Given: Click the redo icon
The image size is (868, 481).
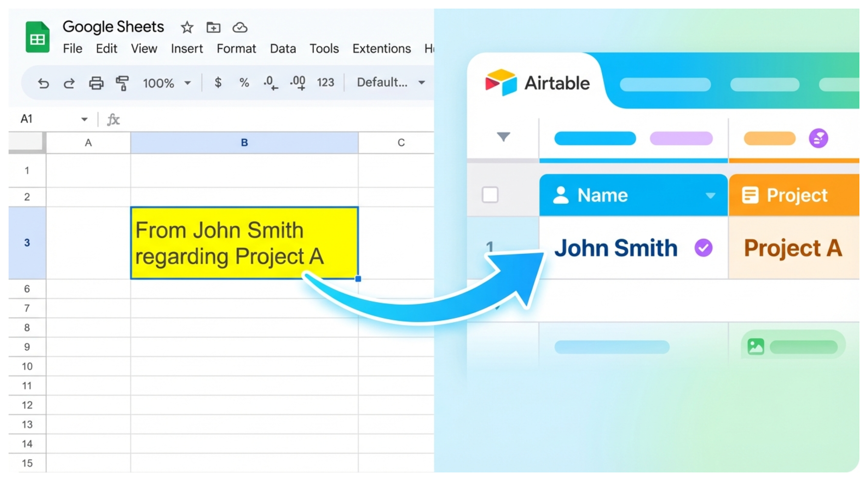Looking at the screenshot, I should 69,84.
